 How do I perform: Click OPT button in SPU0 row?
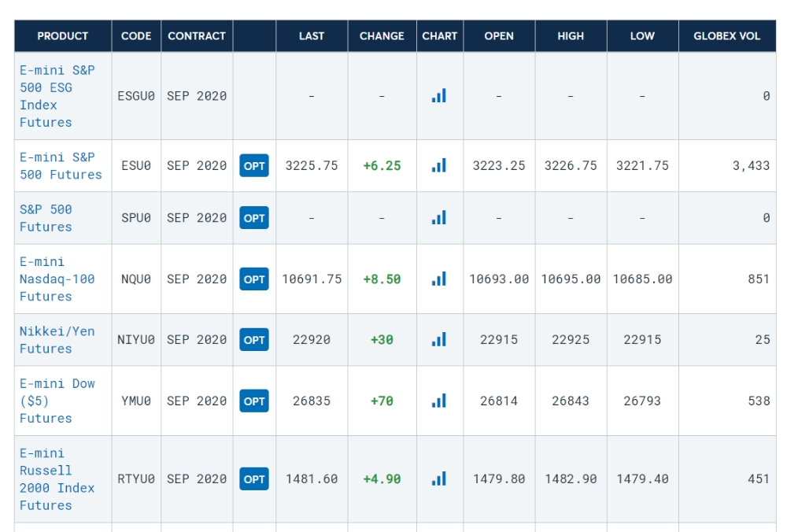click(254, 218)
